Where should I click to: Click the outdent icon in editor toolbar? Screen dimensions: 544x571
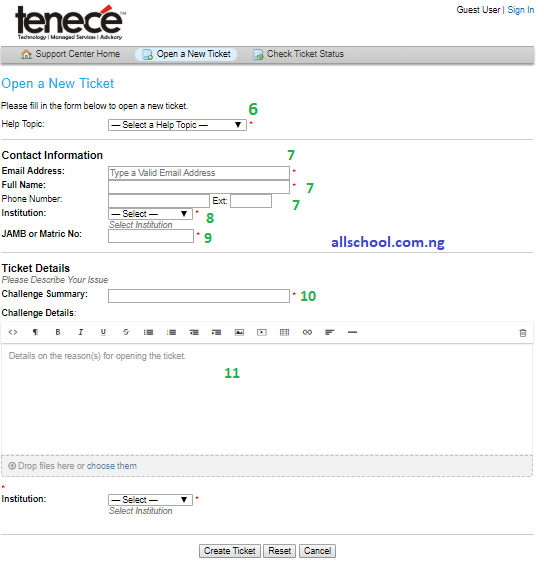pyautogui.click(x=194, y=332)
